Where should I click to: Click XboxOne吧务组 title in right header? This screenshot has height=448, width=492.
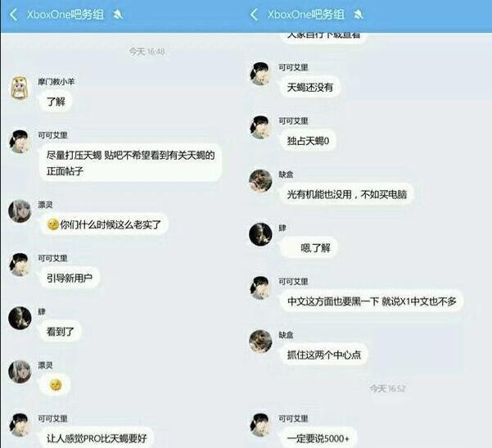[x=306, y=15]
